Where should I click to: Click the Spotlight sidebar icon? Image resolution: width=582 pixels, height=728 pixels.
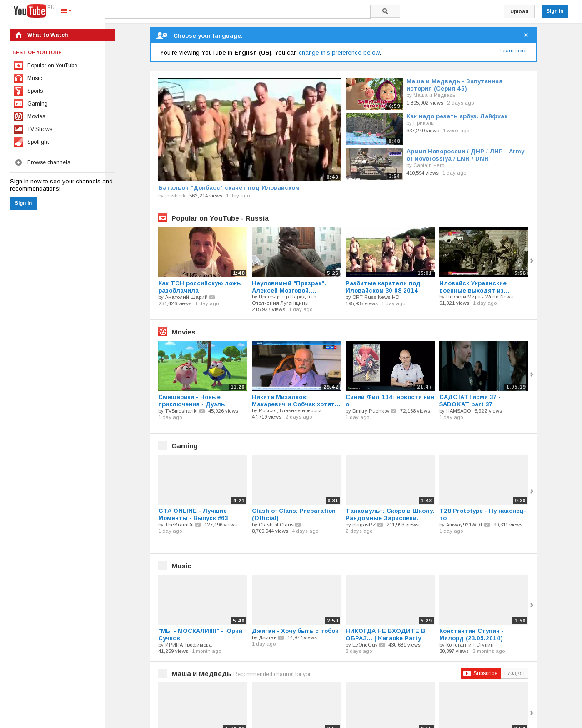point(19,142)
